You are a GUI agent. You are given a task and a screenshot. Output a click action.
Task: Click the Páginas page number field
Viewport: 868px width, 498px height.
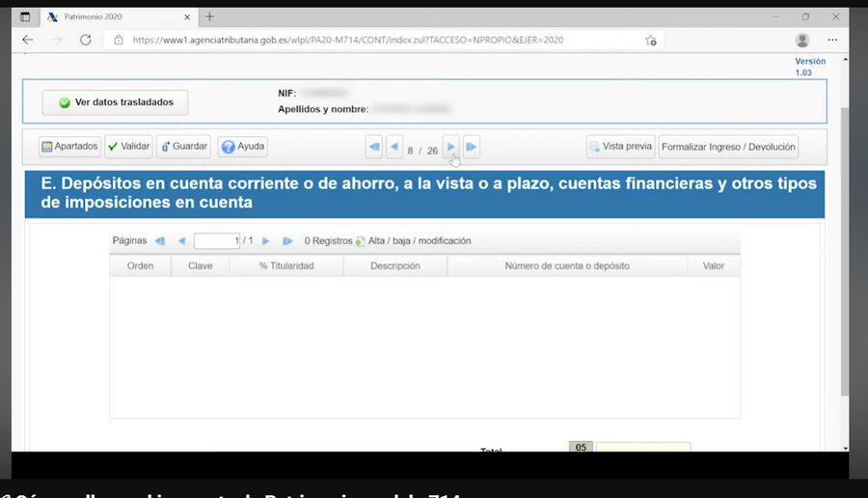pos(217,241)
